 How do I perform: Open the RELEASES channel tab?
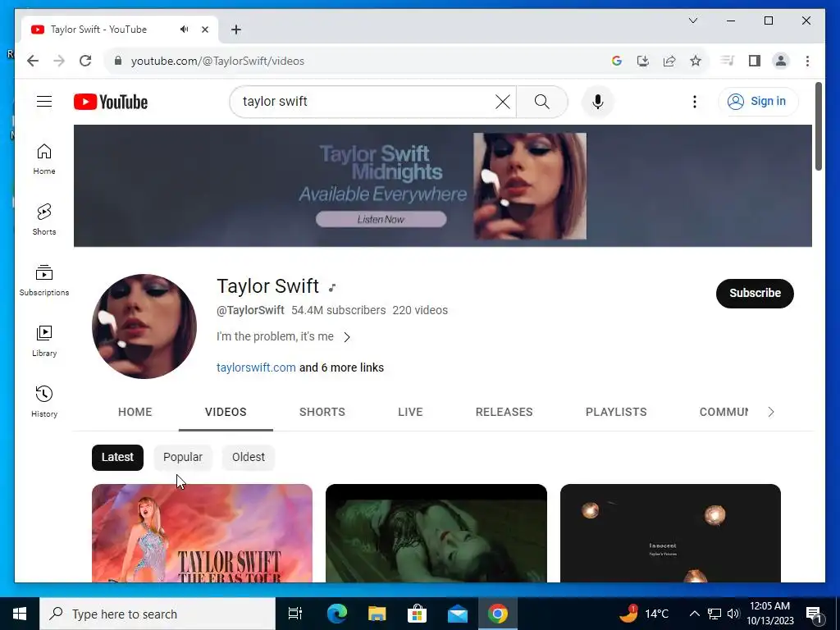click(504, 412)
